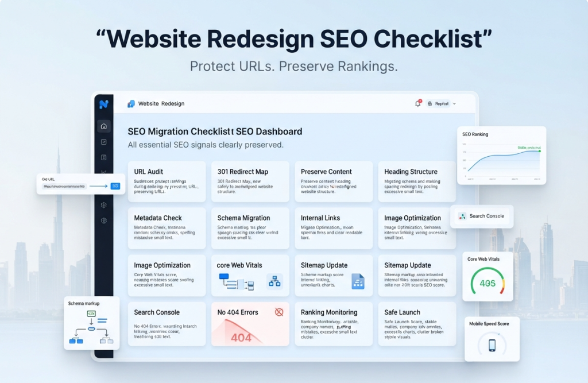Select the Internal Links card
588x383 pixels.
[334, 229]
